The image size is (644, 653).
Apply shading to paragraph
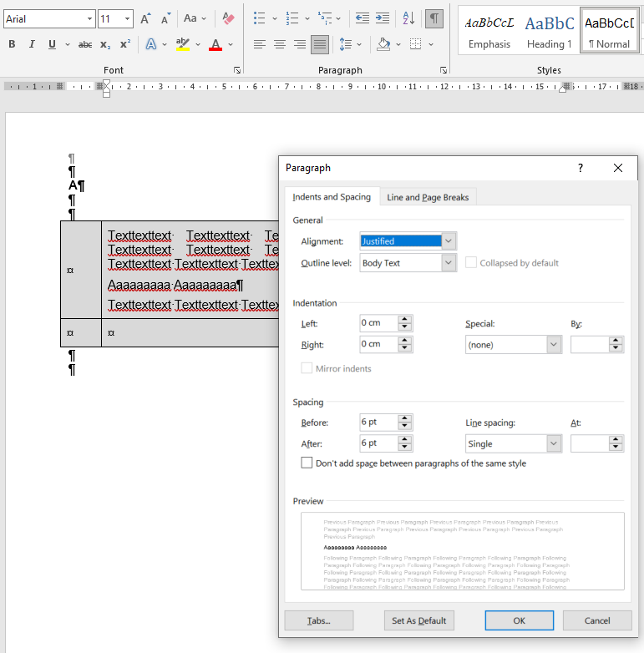[x=383, y=44]
